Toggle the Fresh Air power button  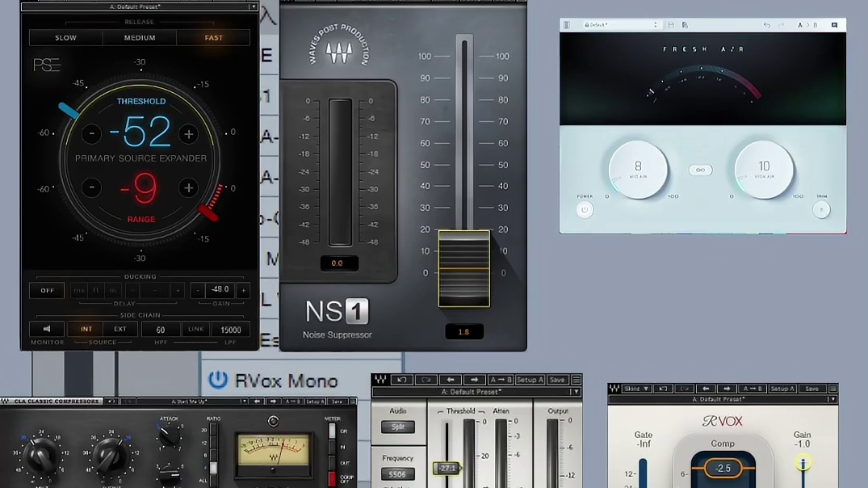pos(585,210)
